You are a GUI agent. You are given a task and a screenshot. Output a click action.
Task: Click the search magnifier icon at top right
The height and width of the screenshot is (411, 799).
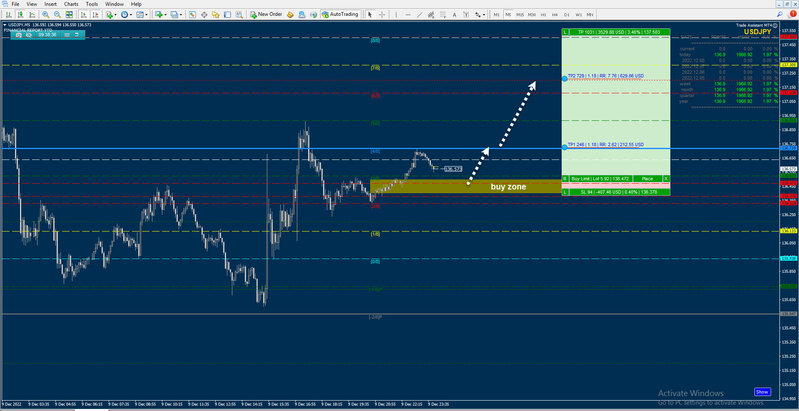coord(780,14)
